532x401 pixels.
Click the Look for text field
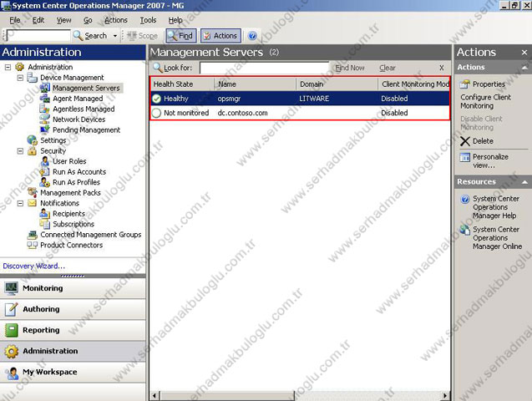264,68
